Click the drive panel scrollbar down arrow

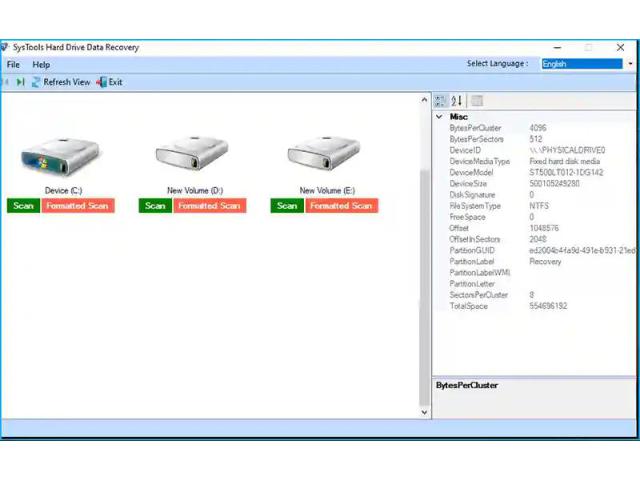pyautogui.click(x=424, y=411)
